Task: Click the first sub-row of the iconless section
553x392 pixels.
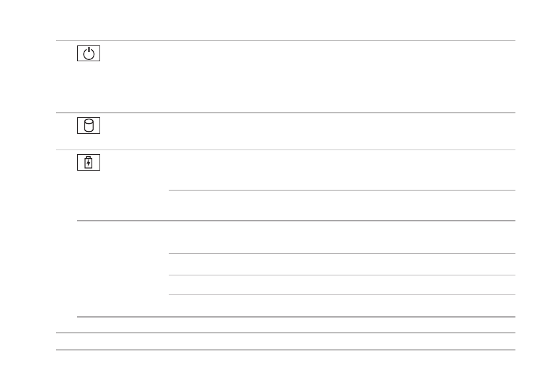Action: pyautogui.click(x=341, y=237)
